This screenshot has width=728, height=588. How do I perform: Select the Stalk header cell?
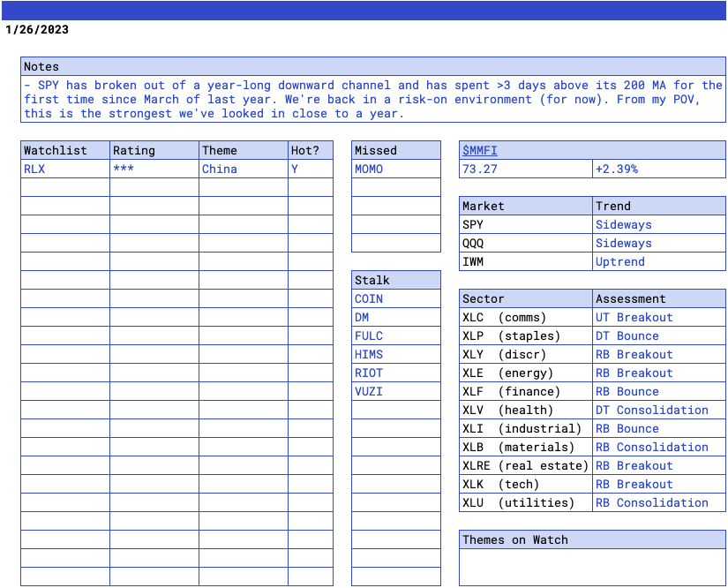[396, 280]
